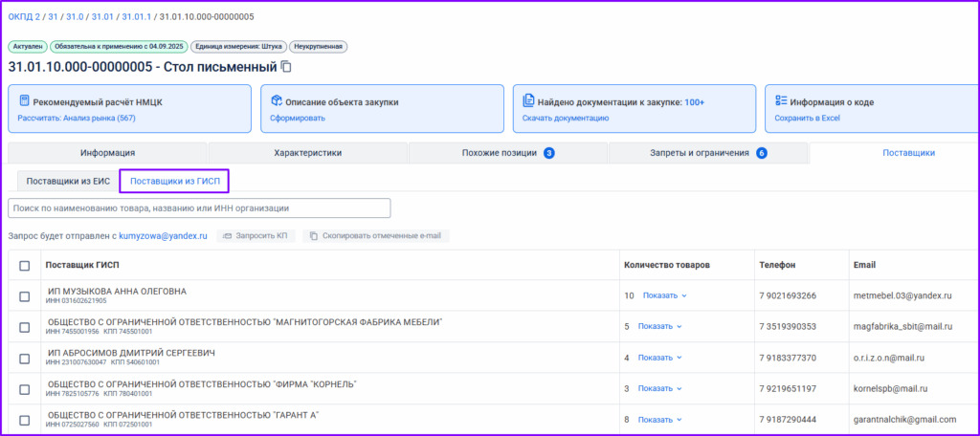Screen dimensions: 980x436
Task: Check the ФИРМА КОРНЕЛЬ supplier row
Action: [24, 389]
